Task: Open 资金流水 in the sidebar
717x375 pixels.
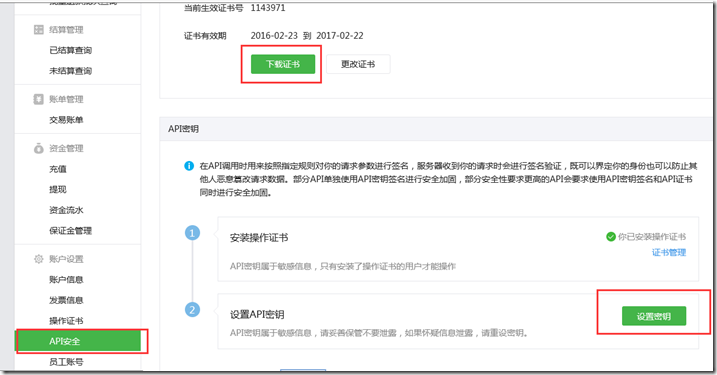Action: (x=66, y=210)
